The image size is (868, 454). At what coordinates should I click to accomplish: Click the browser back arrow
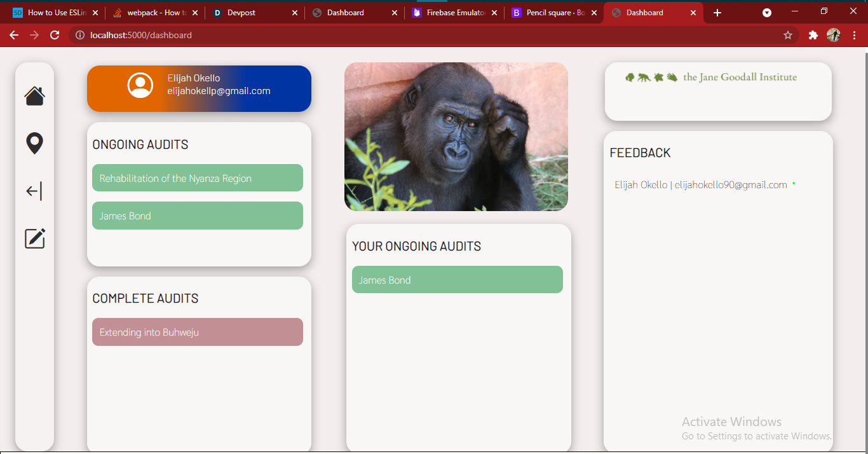point(14,36)
